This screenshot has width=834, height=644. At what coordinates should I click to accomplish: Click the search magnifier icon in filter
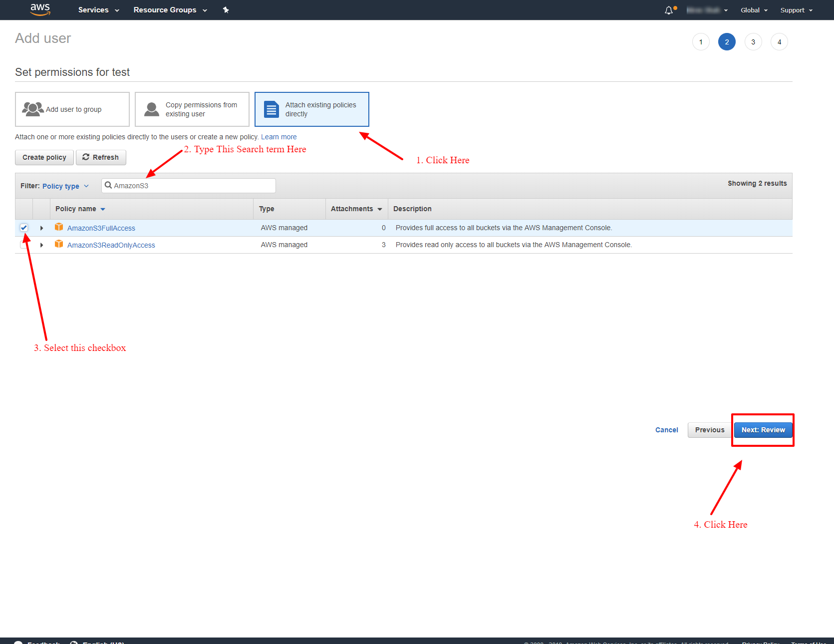[108, 185]
